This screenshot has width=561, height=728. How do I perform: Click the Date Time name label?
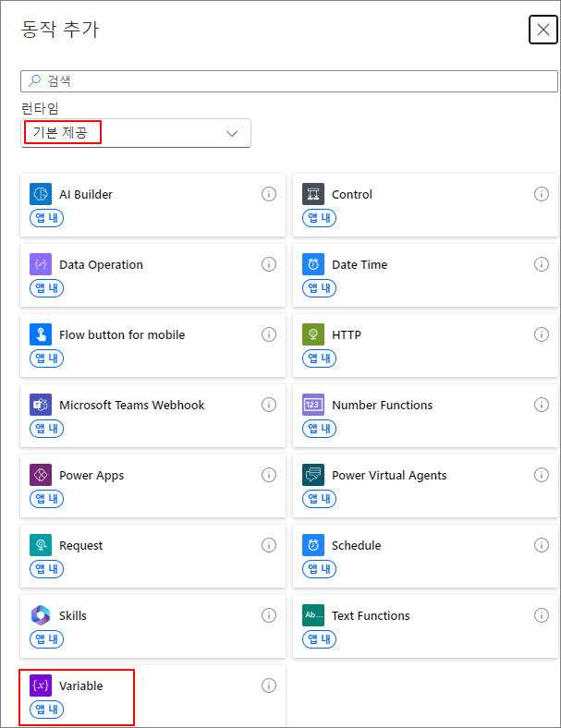(360, 264)
